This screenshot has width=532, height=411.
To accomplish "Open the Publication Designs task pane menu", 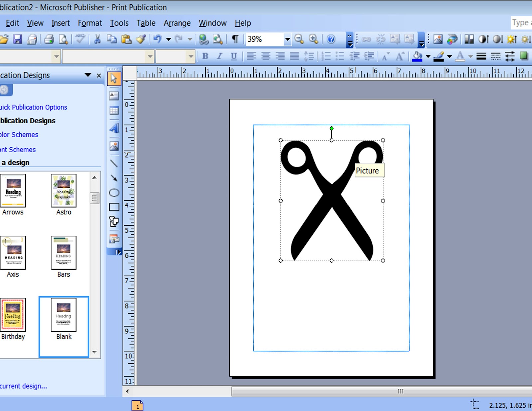I will pos(88,75).
